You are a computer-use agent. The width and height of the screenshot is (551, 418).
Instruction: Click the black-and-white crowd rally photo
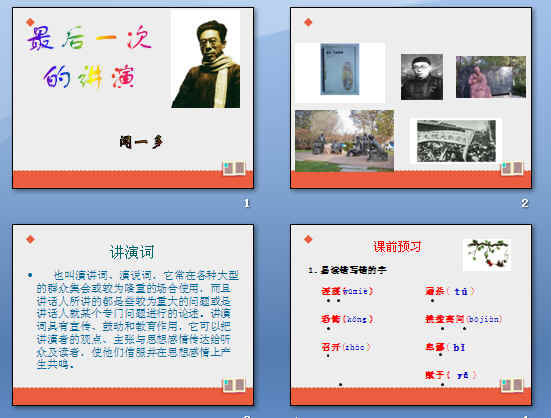(456, 141)
